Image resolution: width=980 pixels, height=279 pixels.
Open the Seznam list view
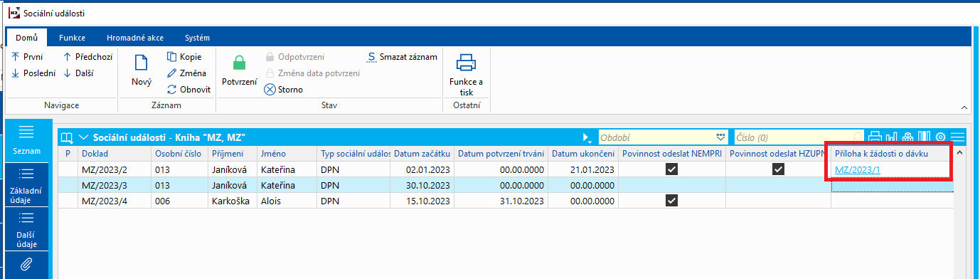[x=27, y=139]
